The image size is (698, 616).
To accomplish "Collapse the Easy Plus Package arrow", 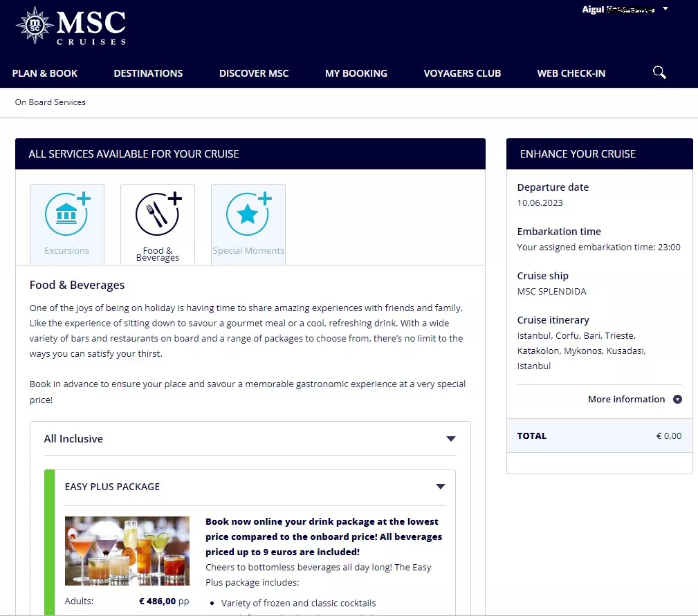I will [x=441, y=487].
